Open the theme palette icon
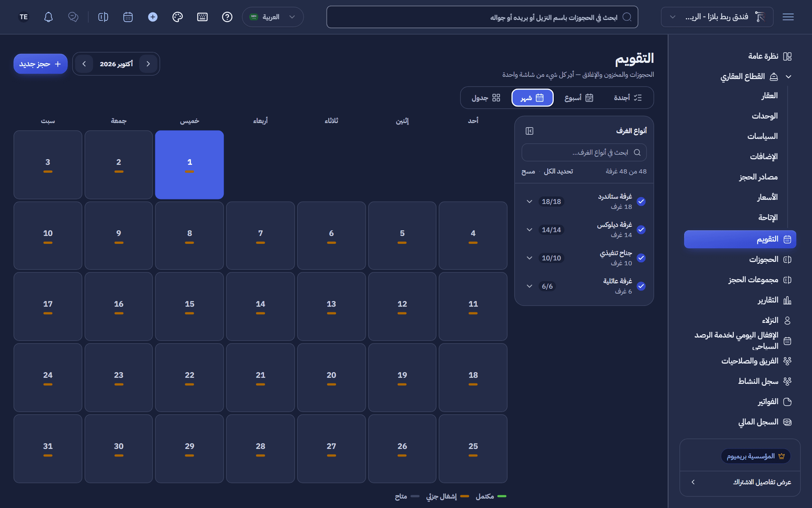The image size is (812, 508). point(177,17)
